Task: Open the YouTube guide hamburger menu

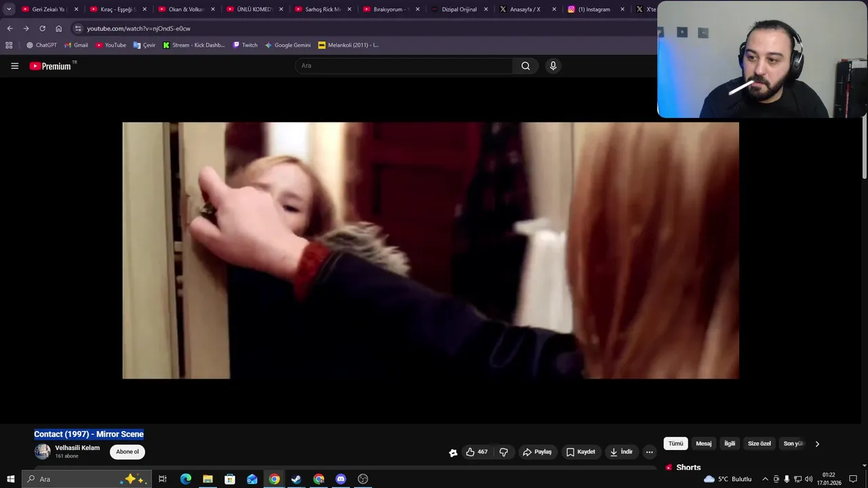Action: 14,66
